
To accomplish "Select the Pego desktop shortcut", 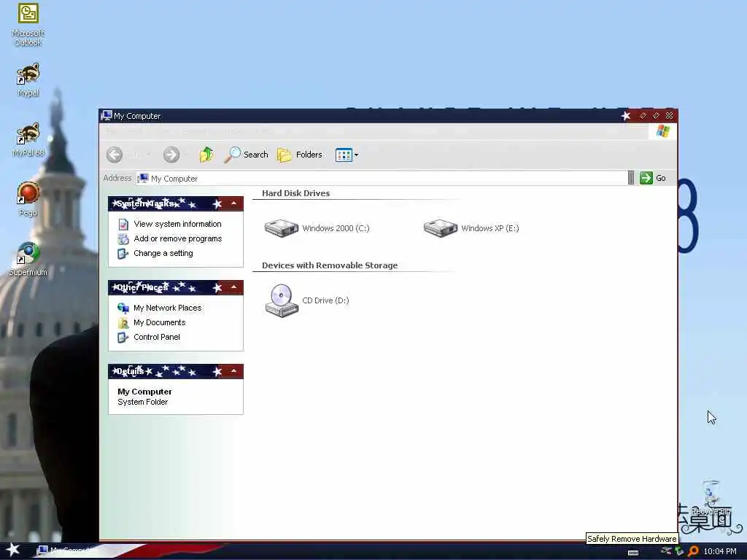I will (28, 199).
